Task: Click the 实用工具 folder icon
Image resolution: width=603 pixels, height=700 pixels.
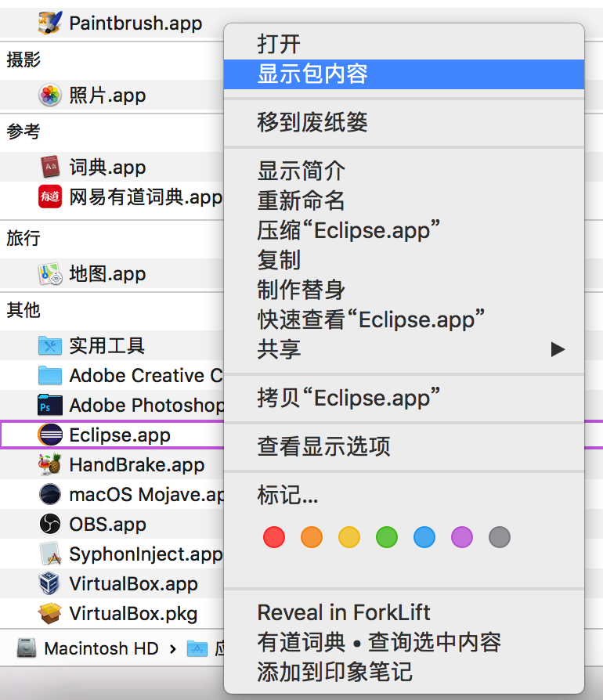Action: [50, 345]
